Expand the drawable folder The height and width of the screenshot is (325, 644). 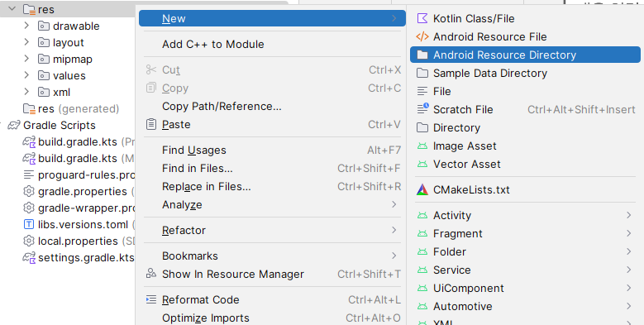26,26
